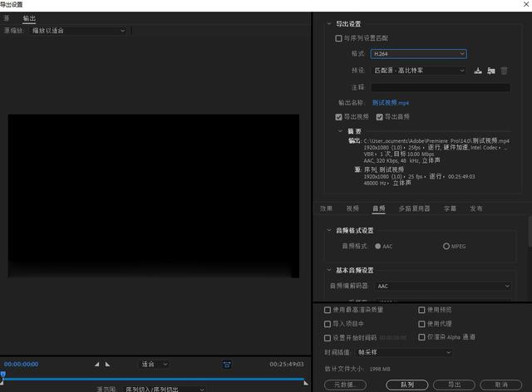Select the MPEG audio format radio button
This screenshot has width=532, height=392.
point(446,246)
